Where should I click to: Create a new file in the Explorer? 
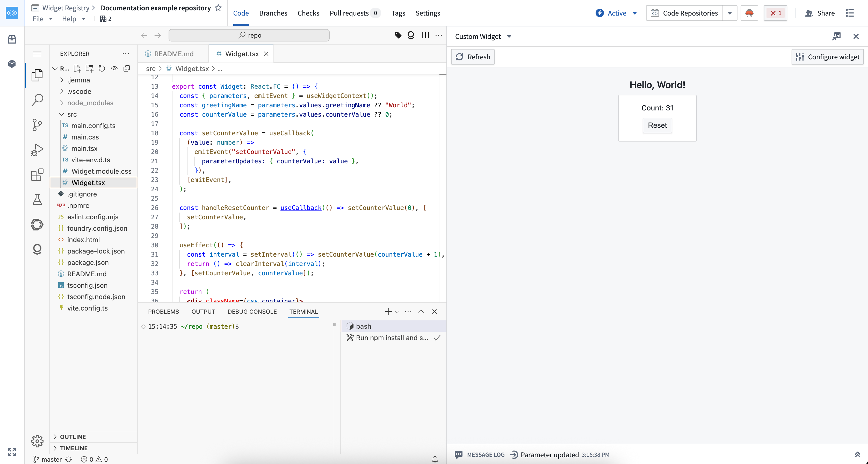click(77, 68)
